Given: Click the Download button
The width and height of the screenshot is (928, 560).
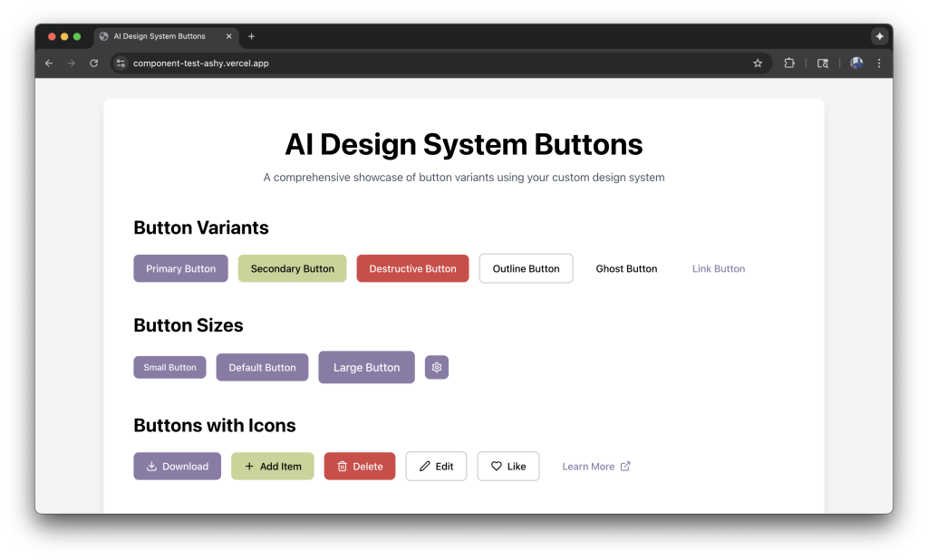Looking at the screenshot, I should click(x=177, y=467).
